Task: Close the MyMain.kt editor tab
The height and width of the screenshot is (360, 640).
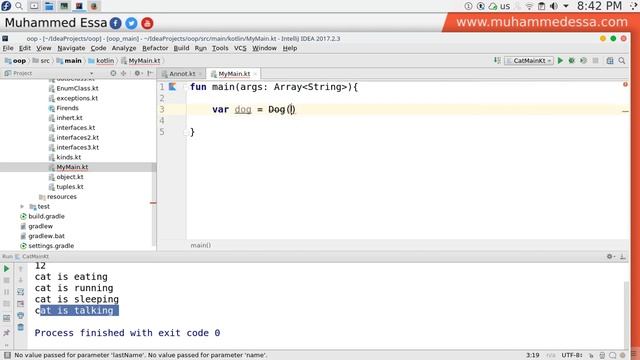Action: coord(255,74)
